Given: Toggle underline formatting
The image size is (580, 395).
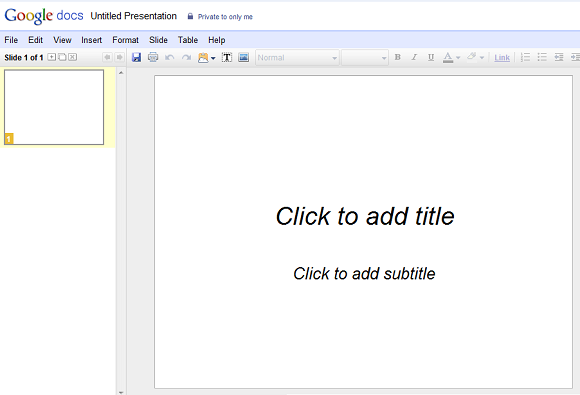Looking at the screenshot, I should click(431, 57).
